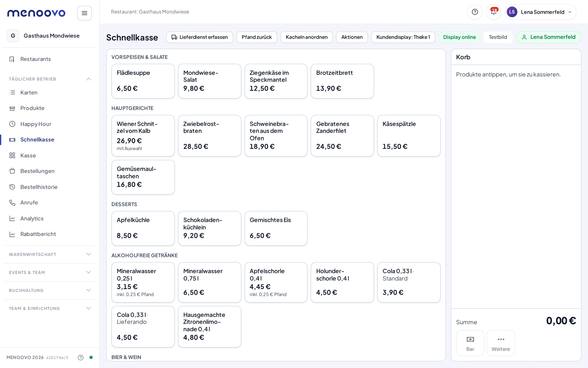Screen dimensions: 588x368
Task: Click the Restaurants building icon in sidebar
Action: pos(12,59)
